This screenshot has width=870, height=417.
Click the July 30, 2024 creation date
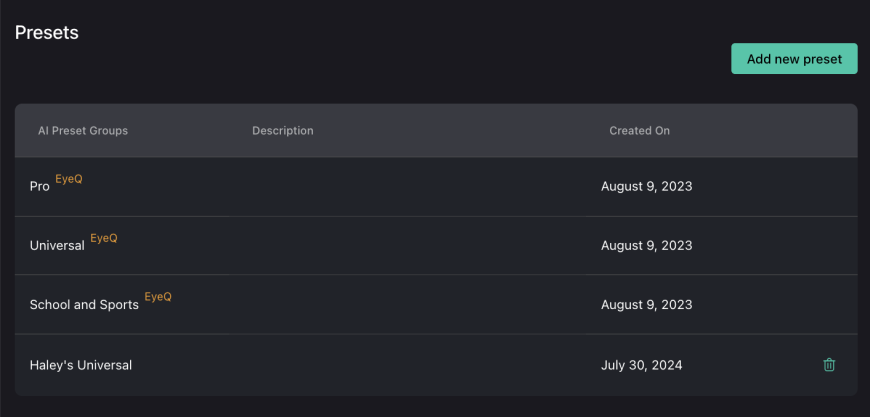(x=641, y=365)
